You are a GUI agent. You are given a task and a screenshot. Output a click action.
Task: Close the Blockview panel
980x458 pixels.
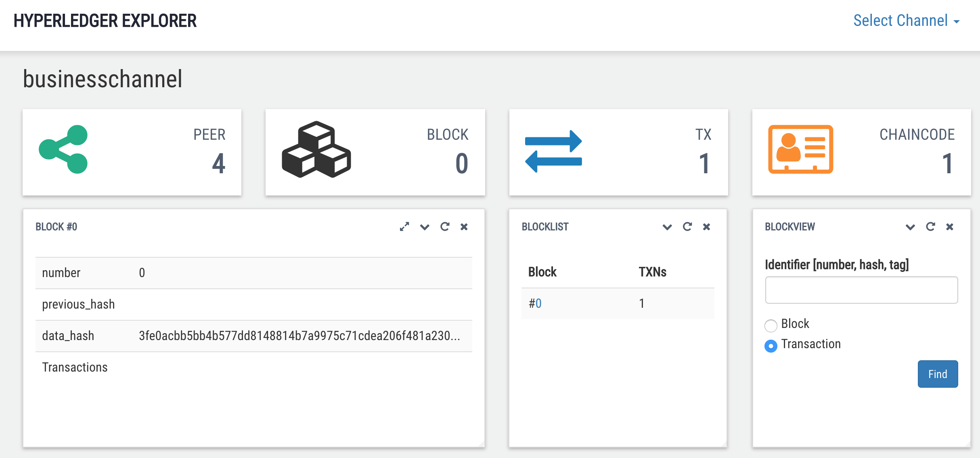coord(950,227)
